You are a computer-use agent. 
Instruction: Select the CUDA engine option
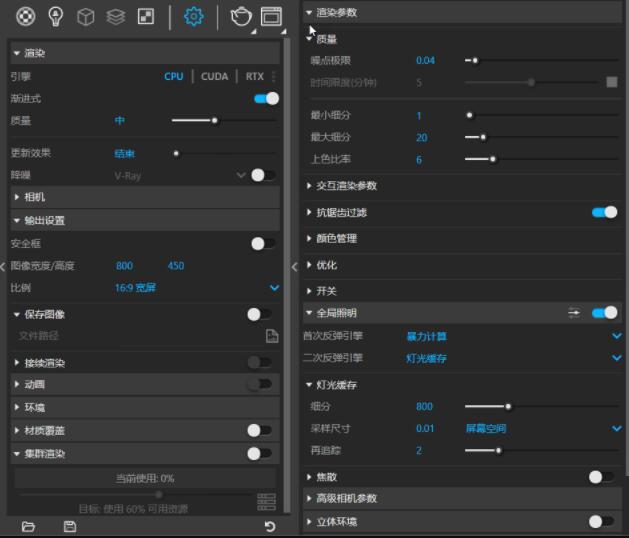tap(214, 76)
